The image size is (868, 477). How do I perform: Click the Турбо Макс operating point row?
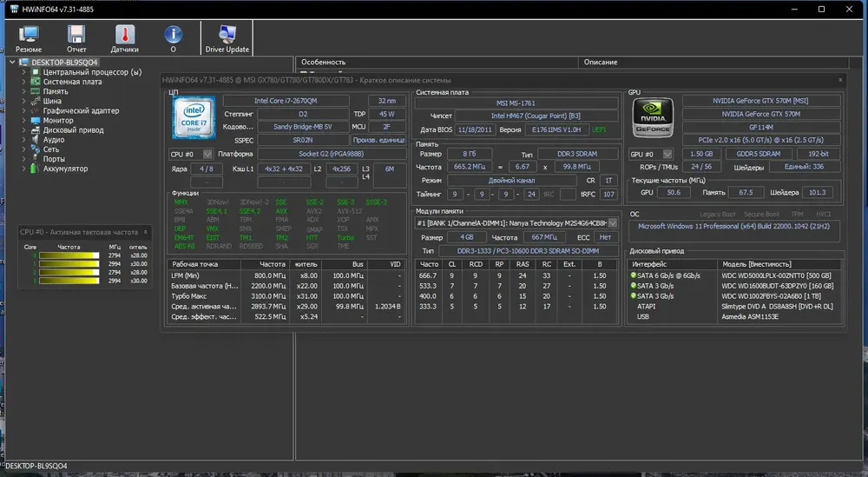click(286, 296)
